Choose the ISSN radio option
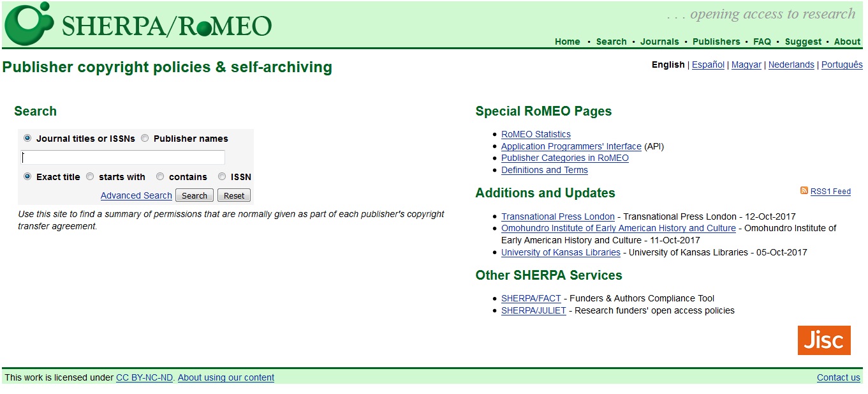The height and width of the screenshot is (394, 868). [x=222, y=176]
